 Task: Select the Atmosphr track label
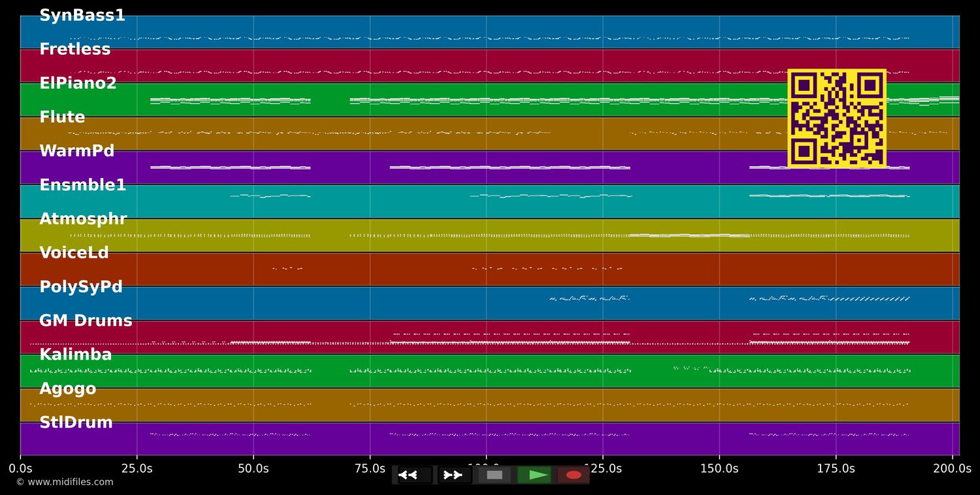(x=83, y=220)
